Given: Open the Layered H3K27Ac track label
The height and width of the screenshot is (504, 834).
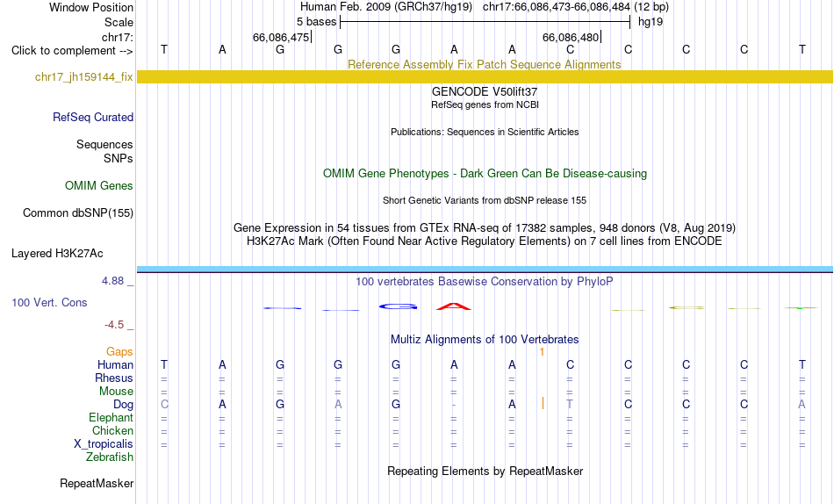Looking at the screenshot, I should (57, 254).
